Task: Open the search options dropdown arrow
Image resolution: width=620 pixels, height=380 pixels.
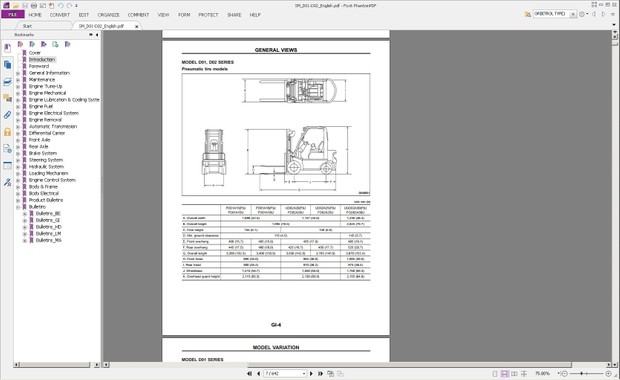Action: pos(587,14)
